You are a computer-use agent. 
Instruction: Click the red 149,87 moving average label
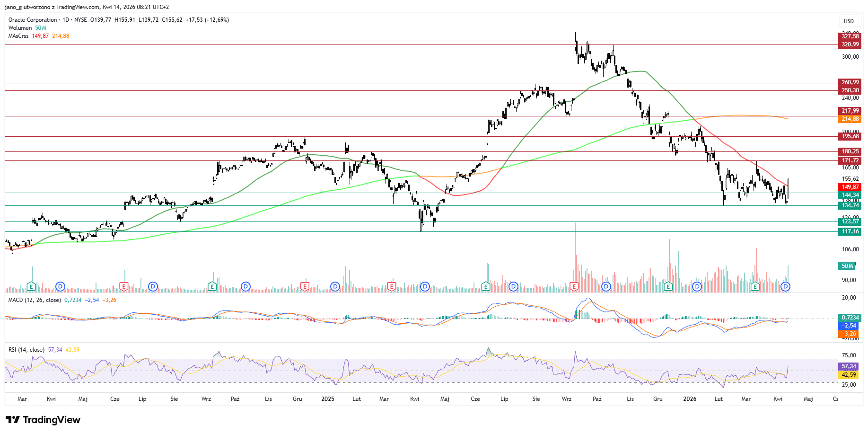[x=850, y=187]
